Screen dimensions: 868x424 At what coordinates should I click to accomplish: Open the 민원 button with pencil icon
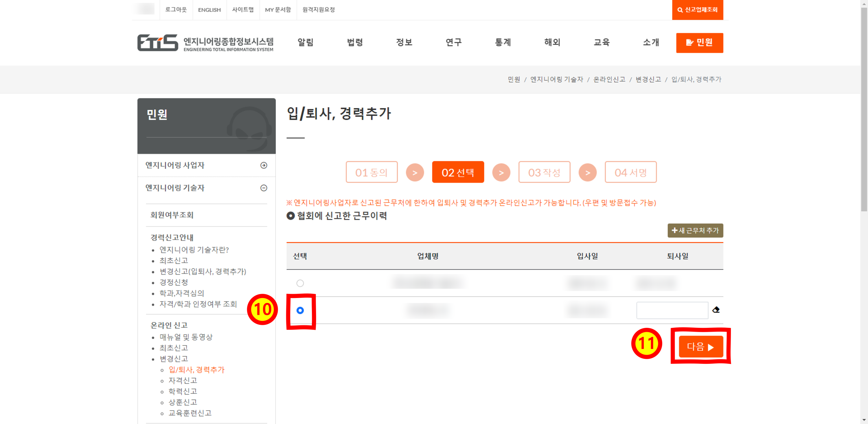point(699,43)
